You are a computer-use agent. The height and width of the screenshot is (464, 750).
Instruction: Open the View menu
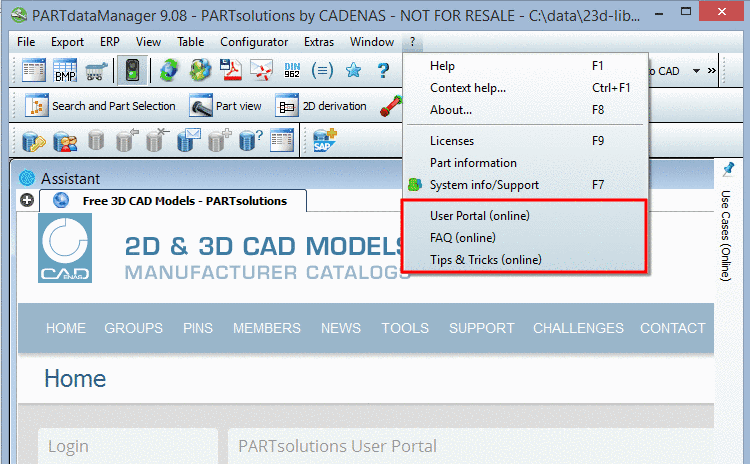(148, 42)
